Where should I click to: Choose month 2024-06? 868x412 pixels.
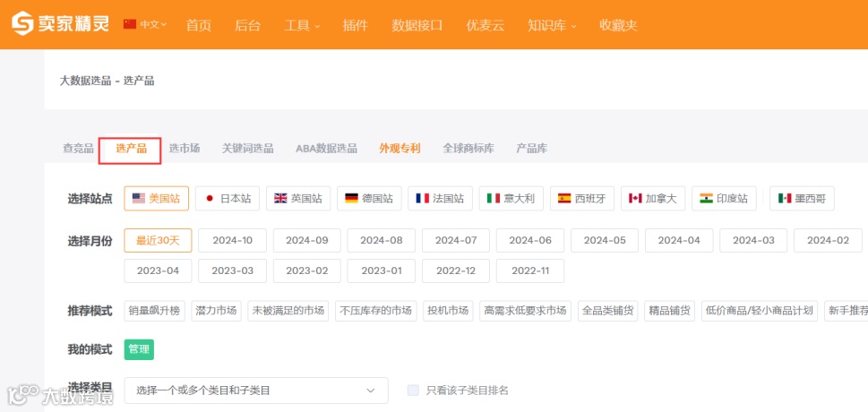tap(529, 240)
